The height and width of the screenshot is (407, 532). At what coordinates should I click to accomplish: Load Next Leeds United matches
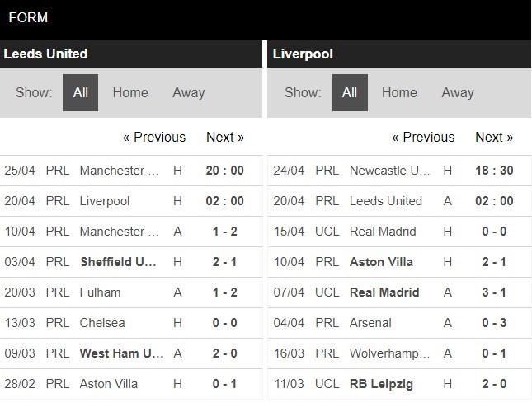pos(225,137)
